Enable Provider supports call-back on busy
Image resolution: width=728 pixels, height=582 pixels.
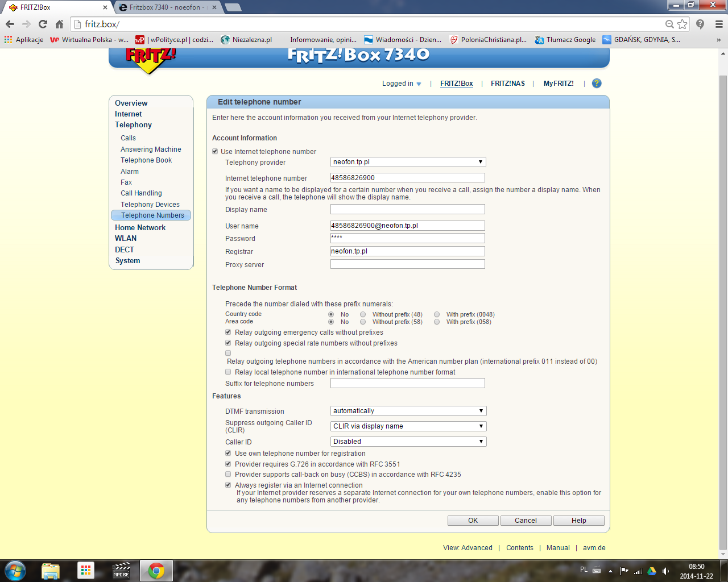[x=228, y=474]
